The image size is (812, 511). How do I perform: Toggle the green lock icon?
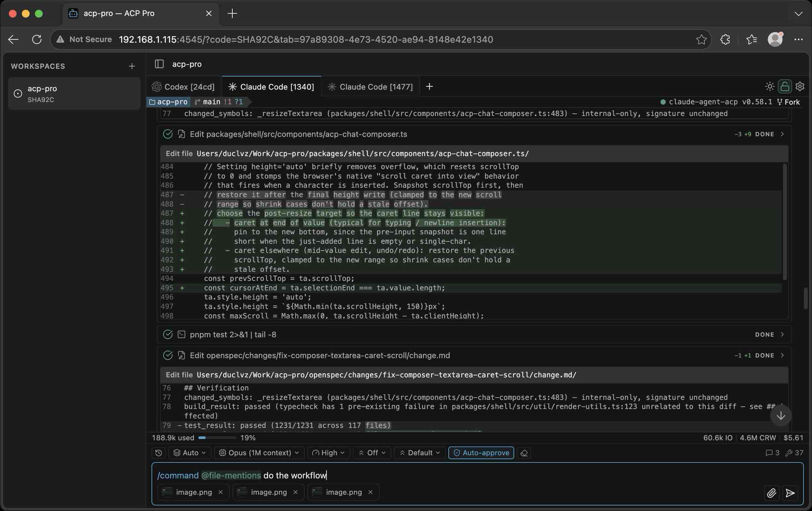pyautogui.click(x=785, y=87)
